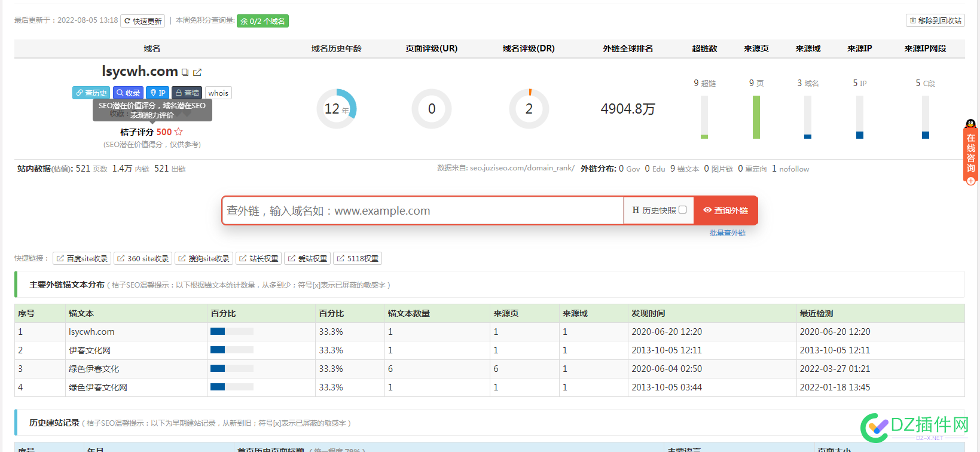This screenshot has width=980, height=452.
Task: Click the 查墙 lock button
Action: [x=187, y=93]
